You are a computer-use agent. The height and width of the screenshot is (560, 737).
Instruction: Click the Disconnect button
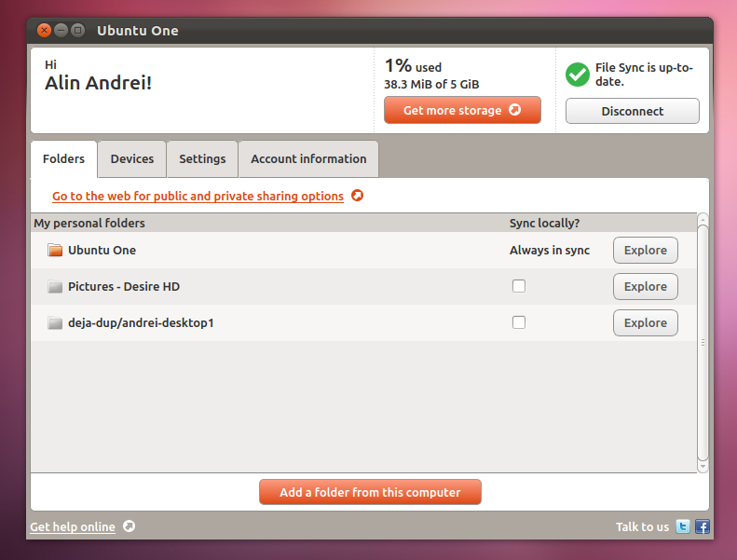tap(633, 111)
